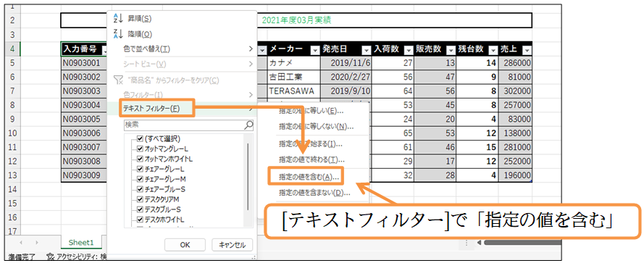Select cell N0903001
Image resolution: width=644 pixels, height=263 pixels.
[x=84, y=63]
